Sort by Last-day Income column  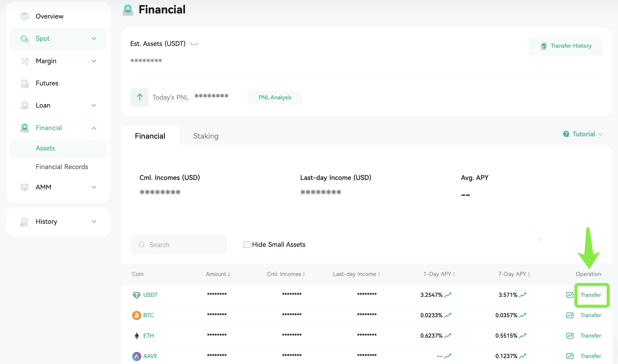(x=357, y=274)
